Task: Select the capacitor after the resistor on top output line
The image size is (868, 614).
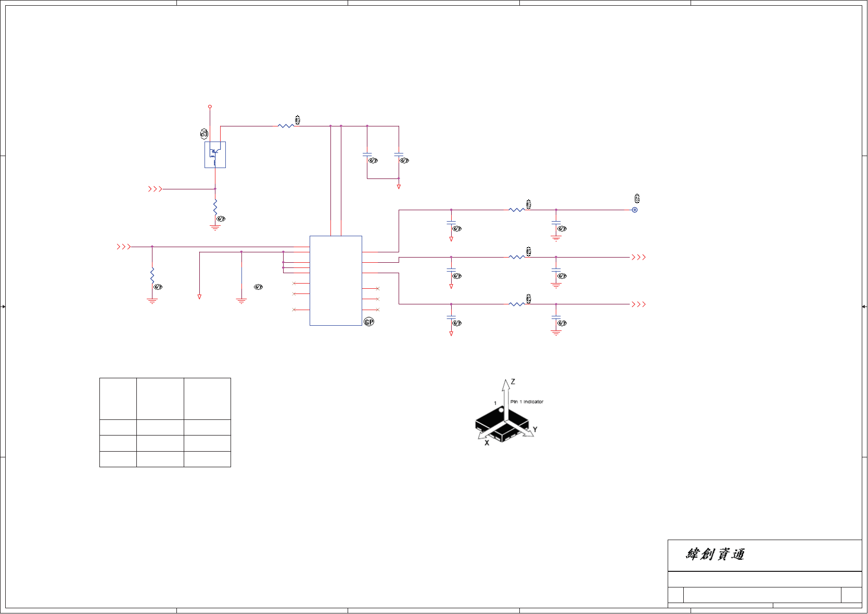Action: point(556,223)
